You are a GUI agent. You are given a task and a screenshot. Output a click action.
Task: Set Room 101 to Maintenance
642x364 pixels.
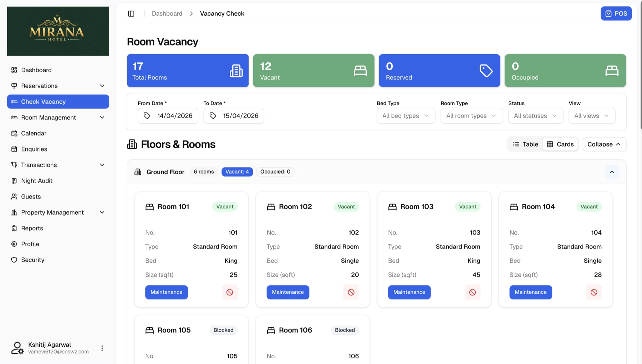point(167,292)
